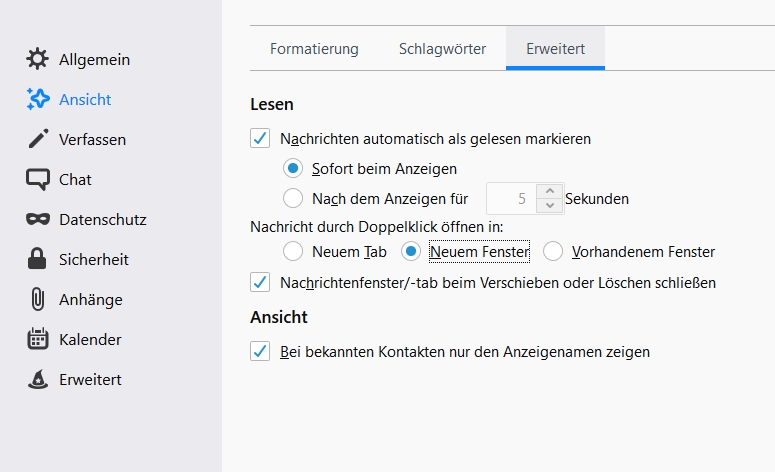Click the Verfassen pencil icon

(x=38, y=139)
